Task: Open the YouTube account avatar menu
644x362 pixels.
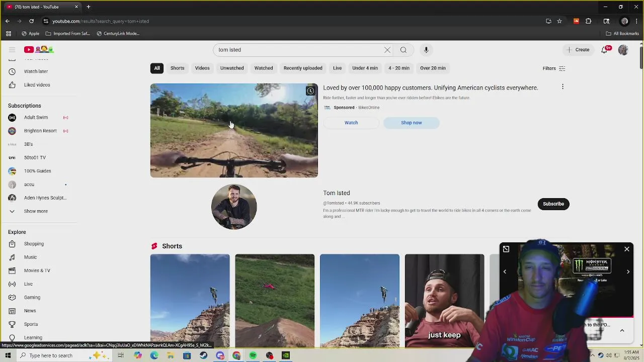Action: click(x=623, y=50)
